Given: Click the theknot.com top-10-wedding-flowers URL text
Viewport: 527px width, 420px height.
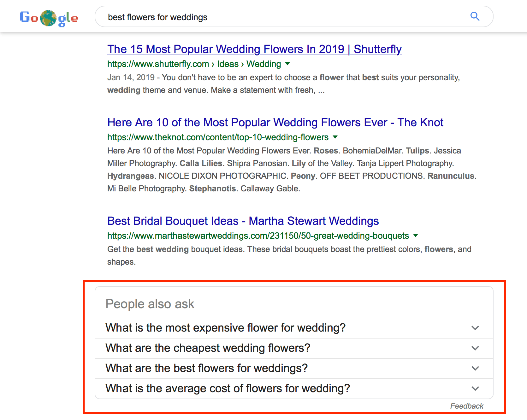Looking at the screenshot, I should 218,137.
